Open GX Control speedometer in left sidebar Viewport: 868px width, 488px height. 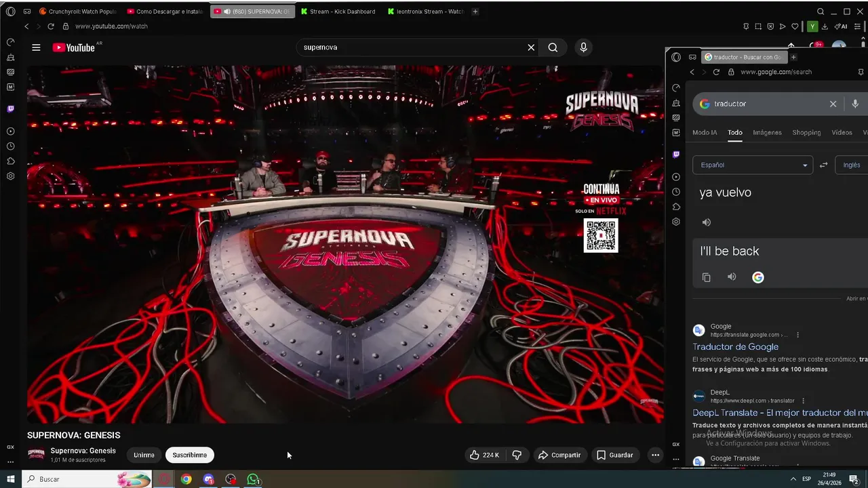coord(10,42)
